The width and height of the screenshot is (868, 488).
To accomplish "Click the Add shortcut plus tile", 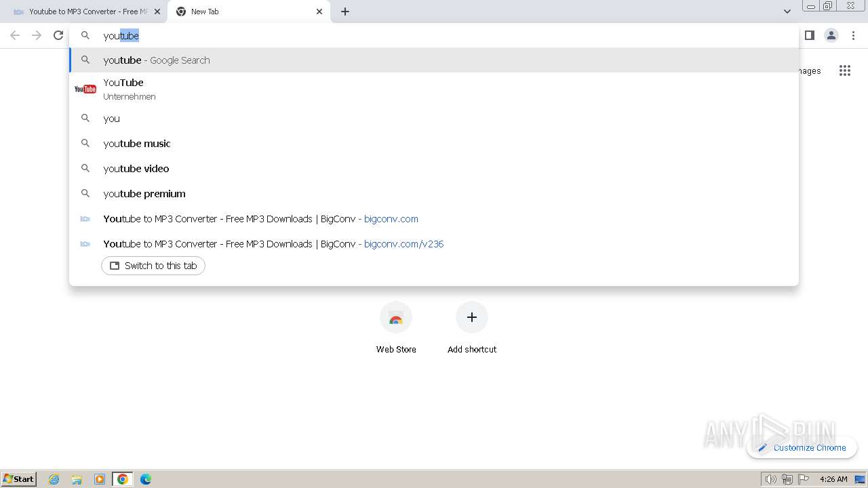I will pos(472,317).
